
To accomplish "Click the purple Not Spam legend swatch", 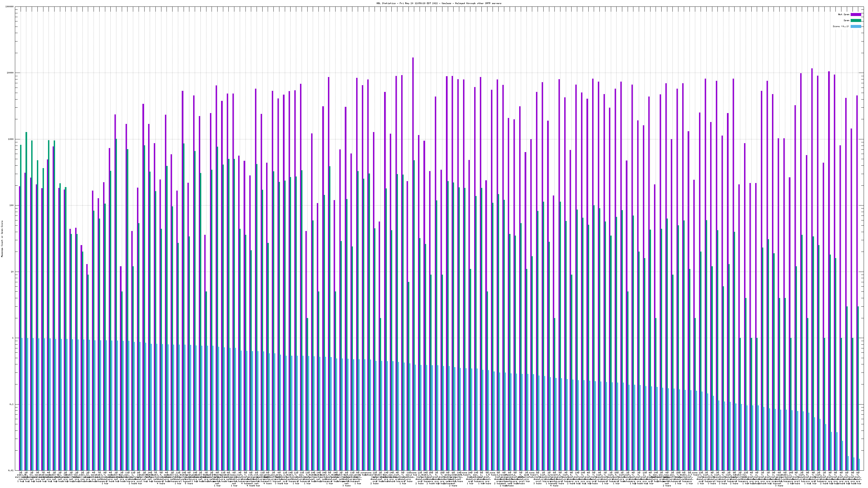I will (856, 14).
